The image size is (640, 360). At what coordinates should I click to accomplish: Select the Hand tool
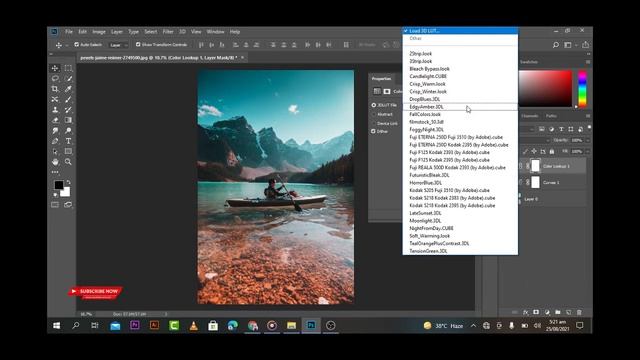click(55, 162)
